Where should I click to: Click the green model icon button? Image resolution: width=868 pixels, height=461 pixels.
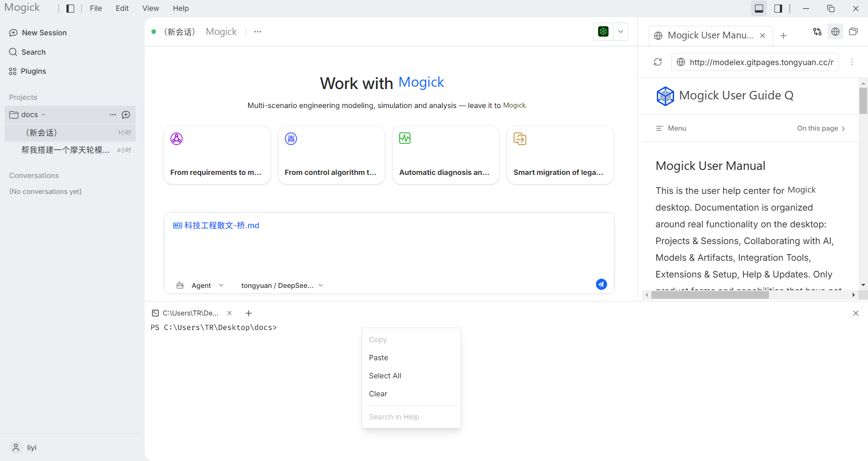pos(603,32)
